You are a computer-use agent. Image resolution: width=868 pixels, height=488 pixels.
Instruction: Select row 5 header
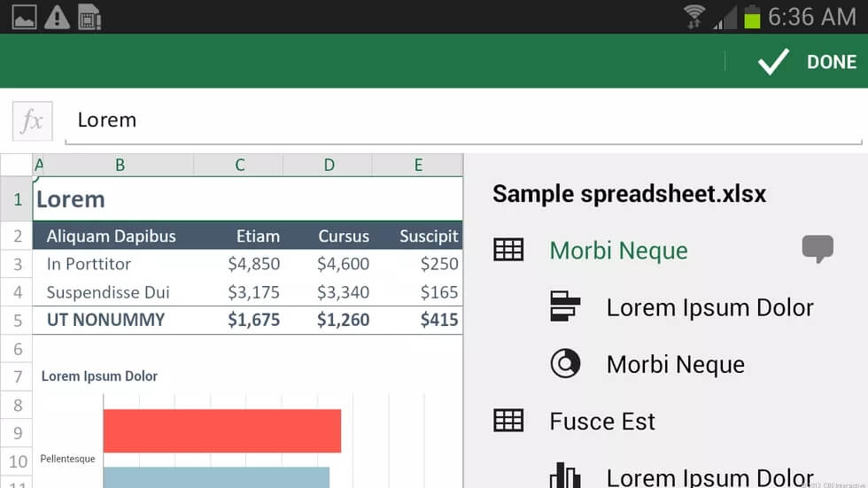click(17, 321)
